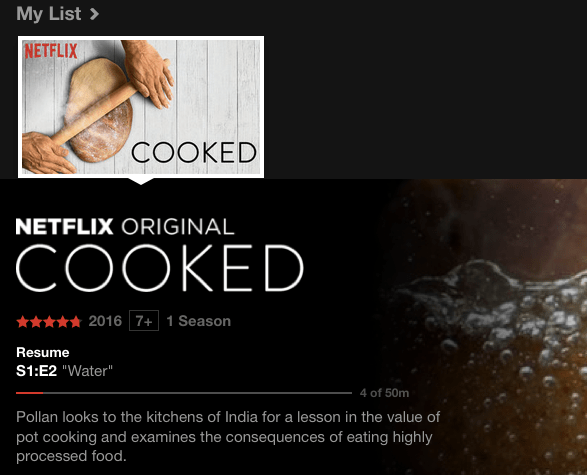Open the My List row heading
587x475 pixels.
(49, 14)
